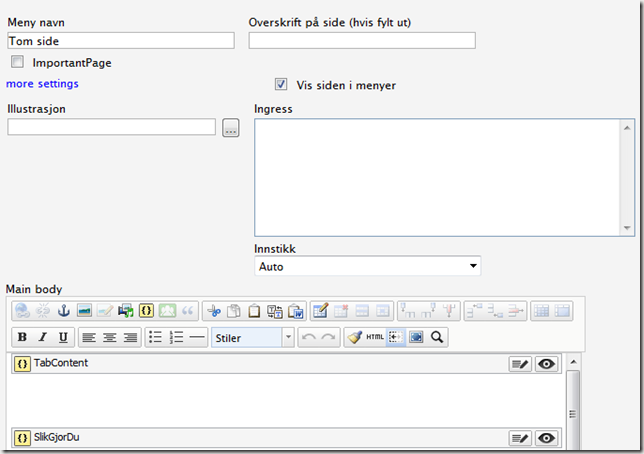
Task: Open the more settings link
Action: tap(42, 84)
